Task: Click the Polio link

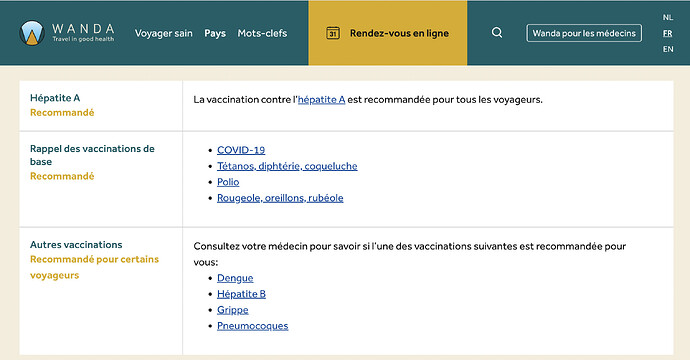Action: [228, 182]
